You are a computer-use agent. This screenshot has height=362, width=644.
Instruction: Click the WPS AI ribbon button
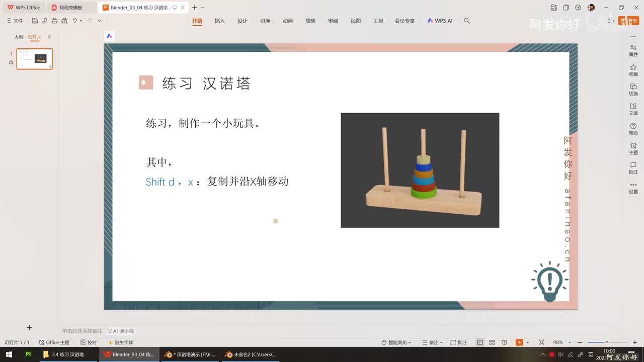[440, 21]
